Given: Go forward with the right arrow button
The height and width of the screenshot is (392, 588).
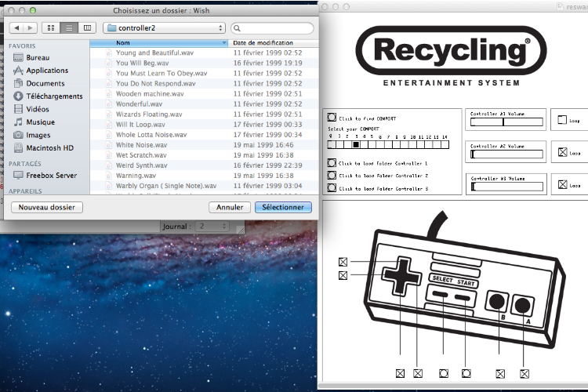Looking at the screenshot, I should [x=31, y=27].
